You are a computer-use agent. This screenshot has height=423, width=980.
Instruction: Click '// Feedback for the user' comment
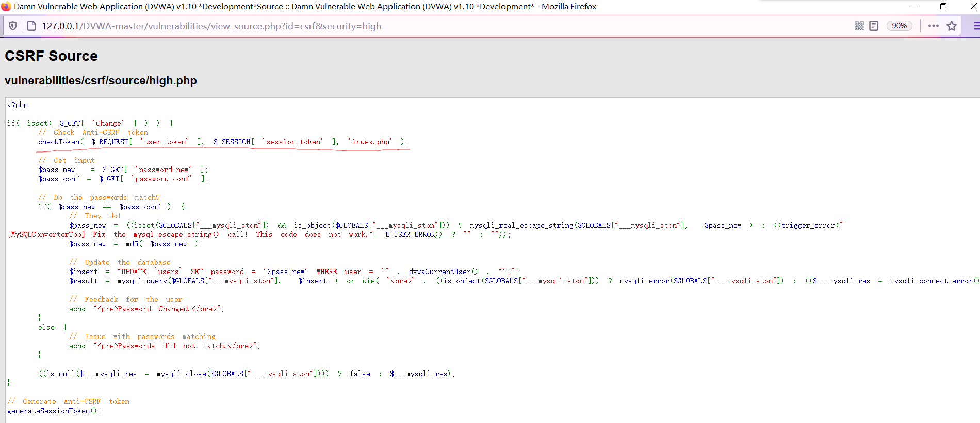(126, 299)
